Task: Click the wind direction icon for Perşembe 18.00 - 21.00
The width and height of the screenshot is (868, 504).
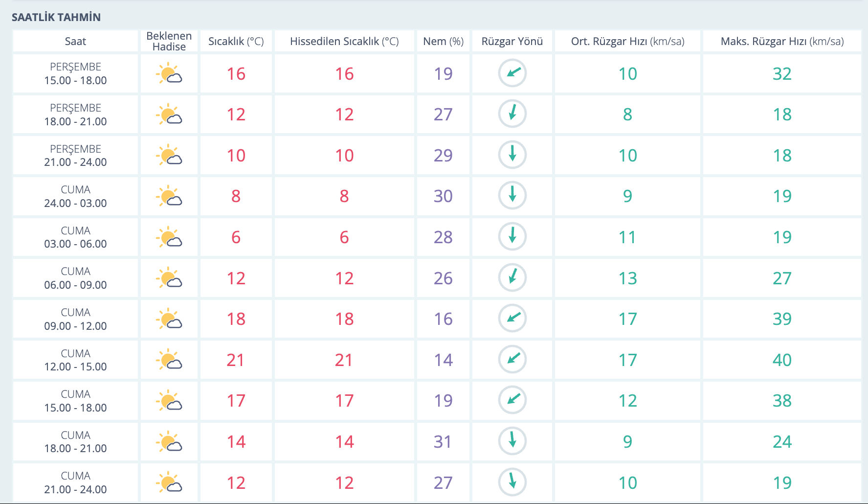Action: [512, 114]
